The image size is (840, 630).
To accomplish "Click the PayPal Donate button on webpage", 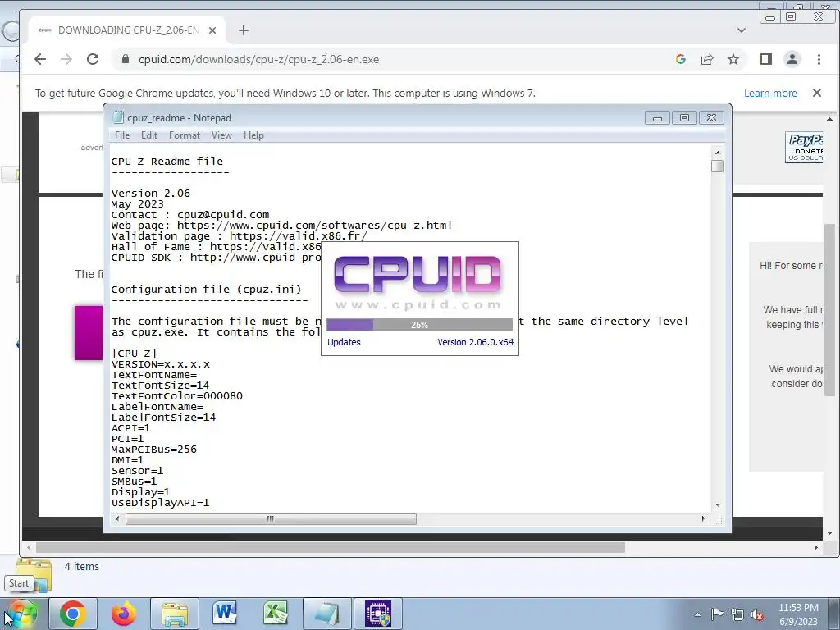I will tap(804, 148).
